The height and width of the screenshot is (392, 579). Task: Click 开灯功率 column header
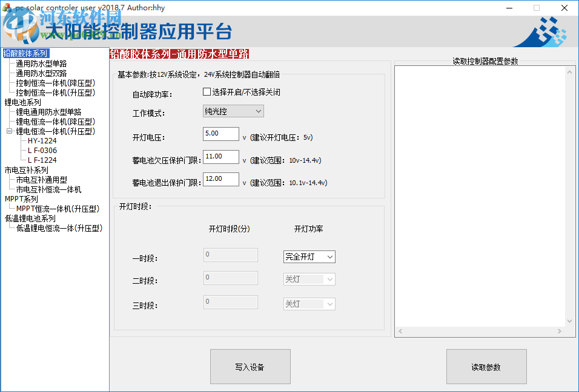click(308, 229)
